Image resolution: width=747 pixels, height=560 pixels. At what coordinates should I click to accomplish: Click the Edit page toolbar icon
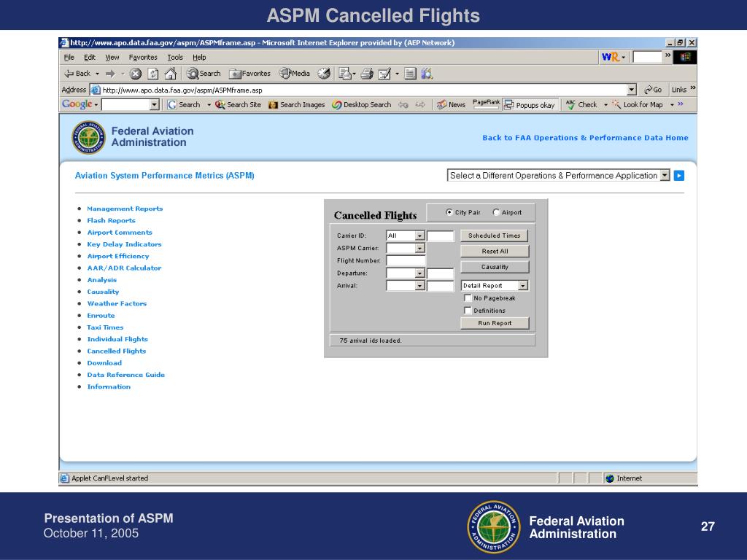[x=384, y=74]
